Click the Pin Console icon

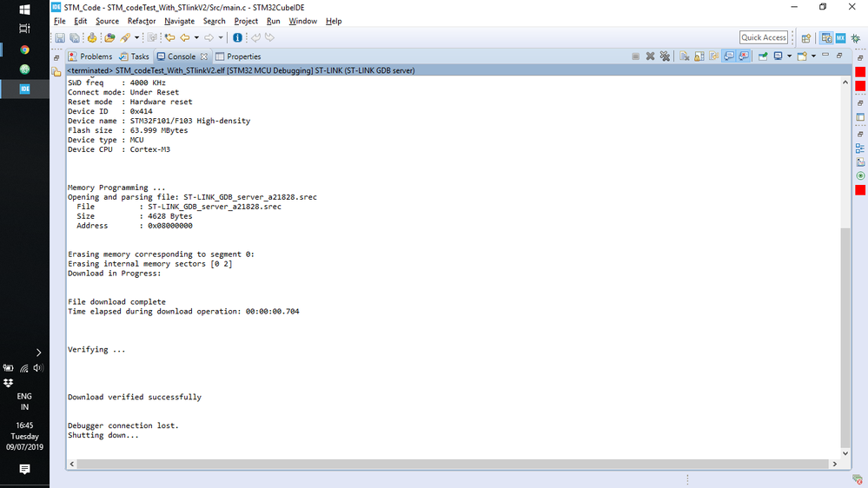763,56
